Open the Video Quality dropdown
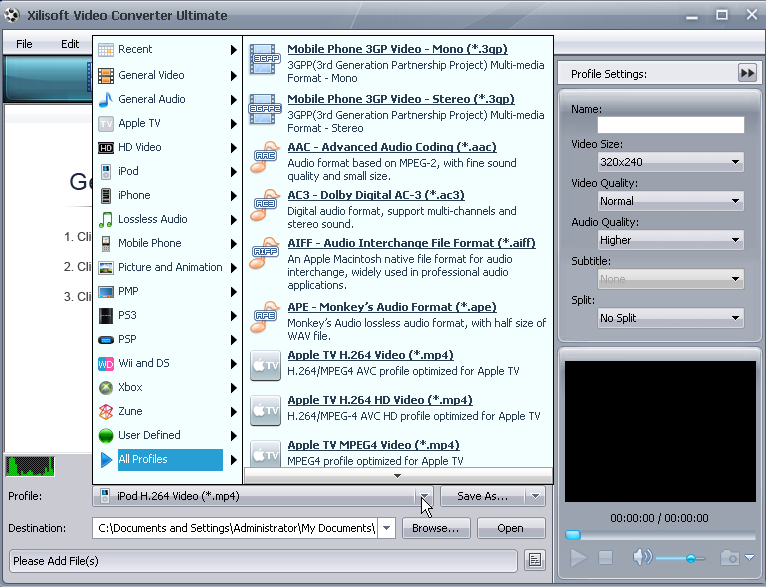766x587 pixels. coord(735,201)
